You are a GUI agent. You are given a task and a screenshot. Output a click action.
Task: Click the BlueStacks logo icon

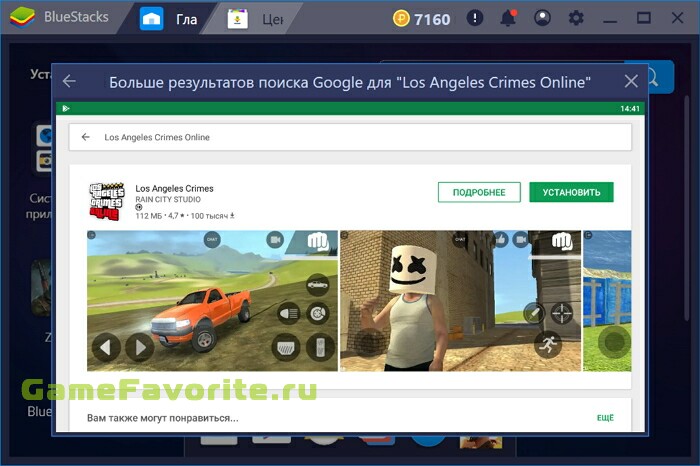tap(22, 18)
